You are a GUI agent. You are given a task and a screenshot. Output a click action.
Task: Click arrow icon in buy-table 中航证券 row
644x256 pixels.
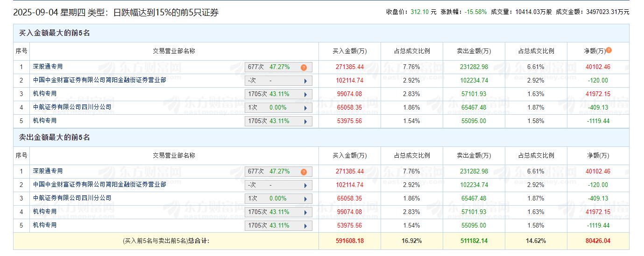pyautogui.click(x=305, y=108)
